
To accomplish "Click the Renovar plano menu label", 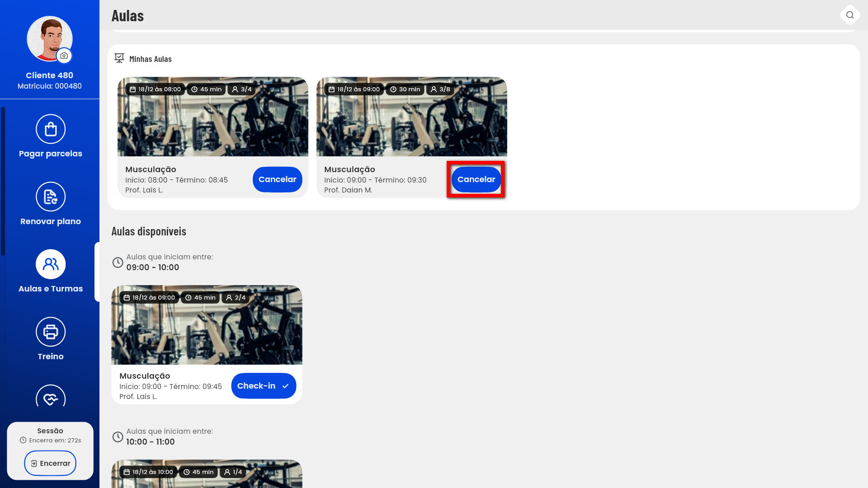I will (51, 221).
